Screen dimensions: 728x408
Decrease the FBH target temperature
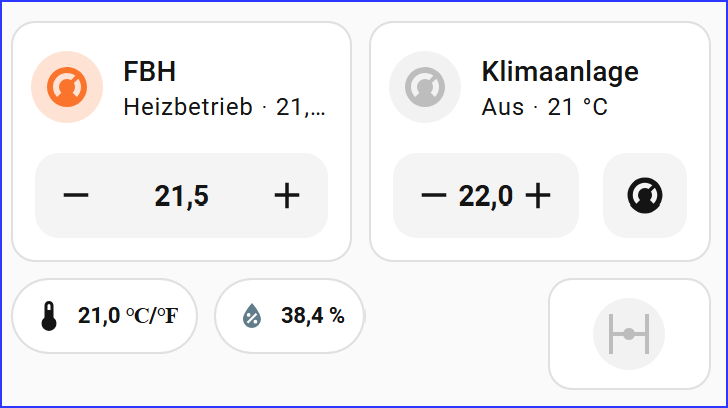76,196
